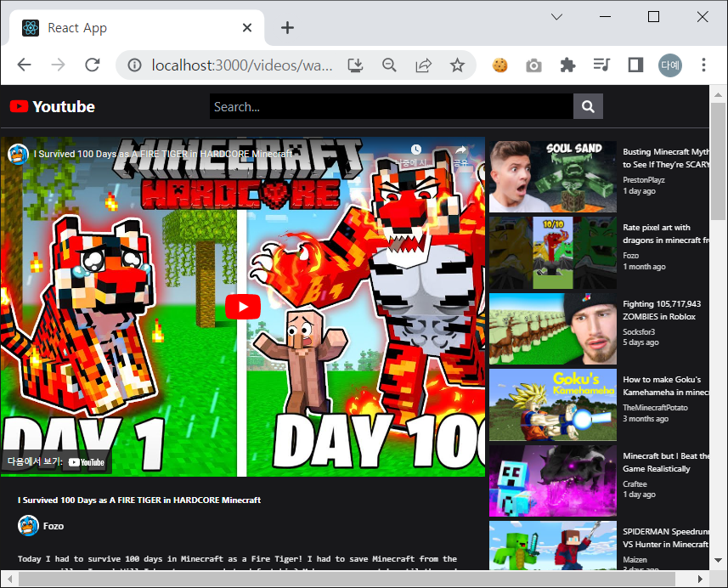This screenshot has height=588, width=728.
Task: Bookmark the page via the star icon
Action: pyautogui.click(x=458, y=65)
